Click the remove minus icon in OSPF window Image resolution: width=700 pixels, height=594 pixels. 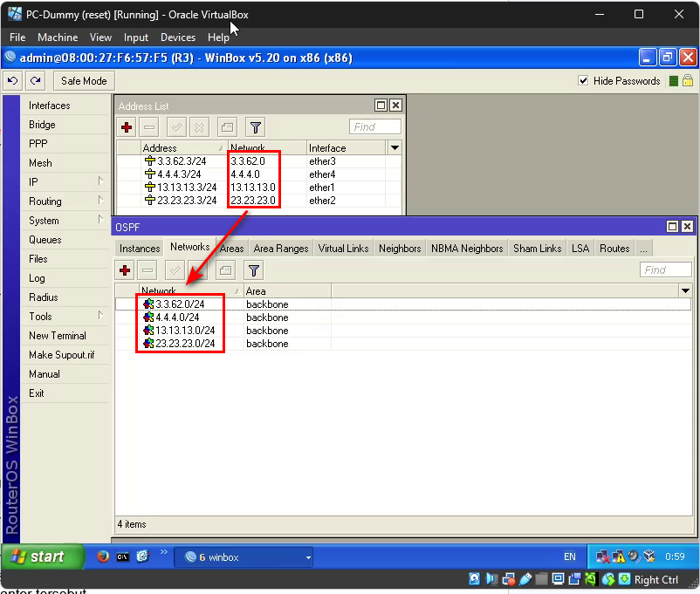coord(148,270)
